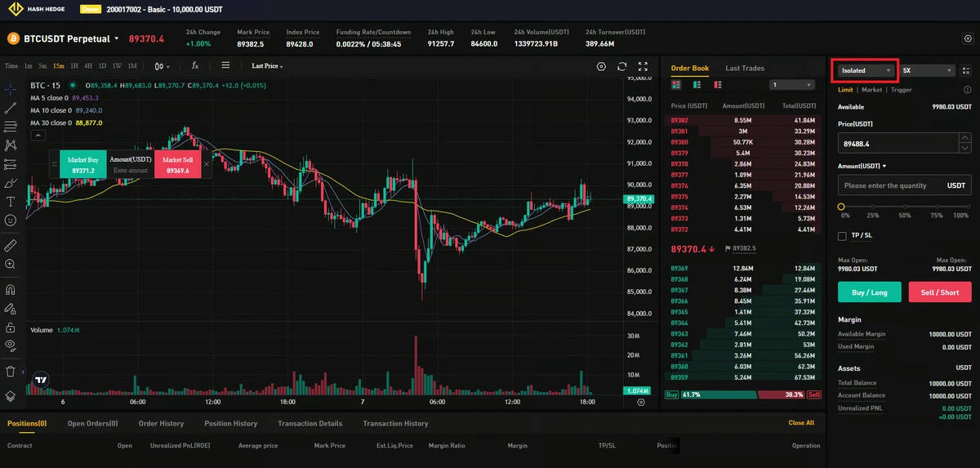The width and height of the screenshot is (980, 468).
Task: Open the object tree layers icon
Action: 11,395
